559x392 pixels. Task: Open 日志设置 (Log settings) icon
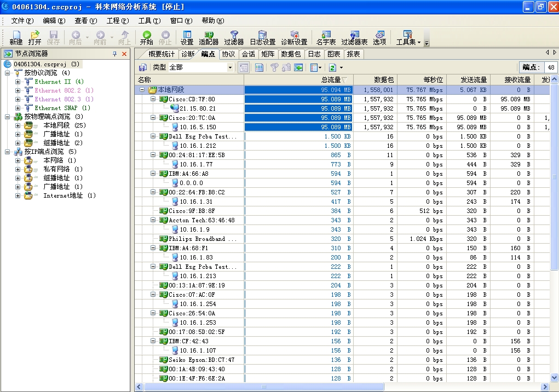[x=262, y=37]
